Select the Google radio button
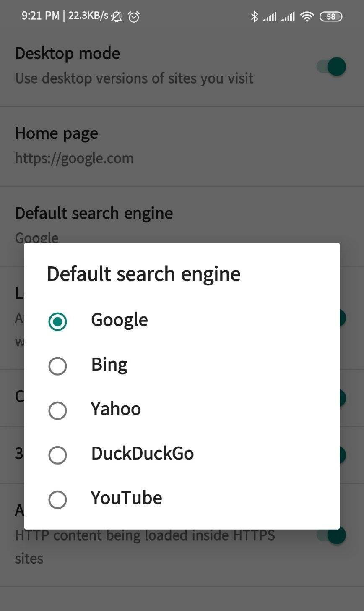 pyautogui.click(x=57, y=321)
